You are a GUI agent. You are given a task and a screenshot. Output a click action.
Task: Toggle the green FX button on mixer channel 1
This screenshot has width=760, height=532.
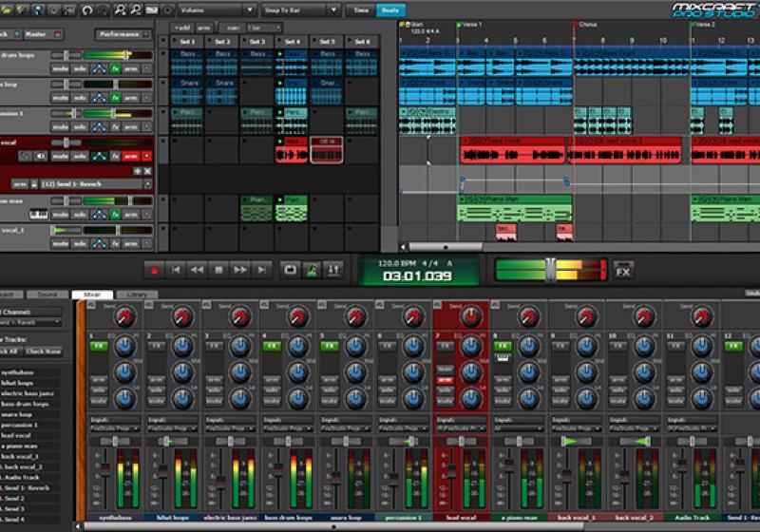click(x=99, y=346)
